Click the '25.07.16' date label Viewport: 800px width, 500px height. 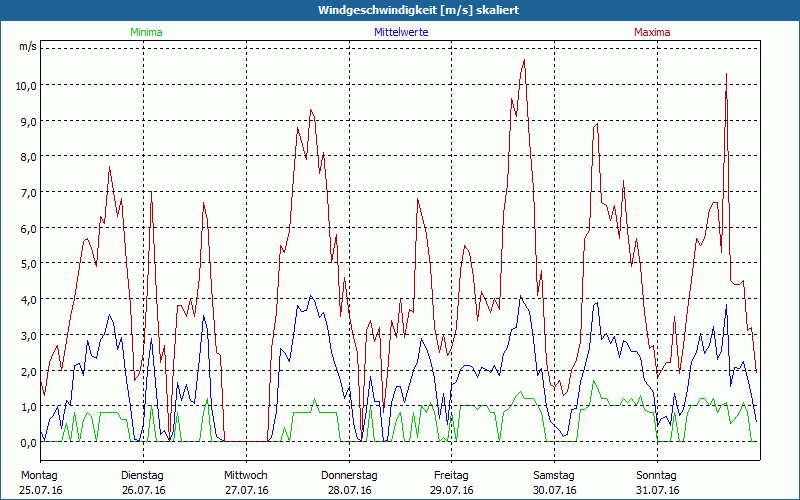tap(41, 490)
